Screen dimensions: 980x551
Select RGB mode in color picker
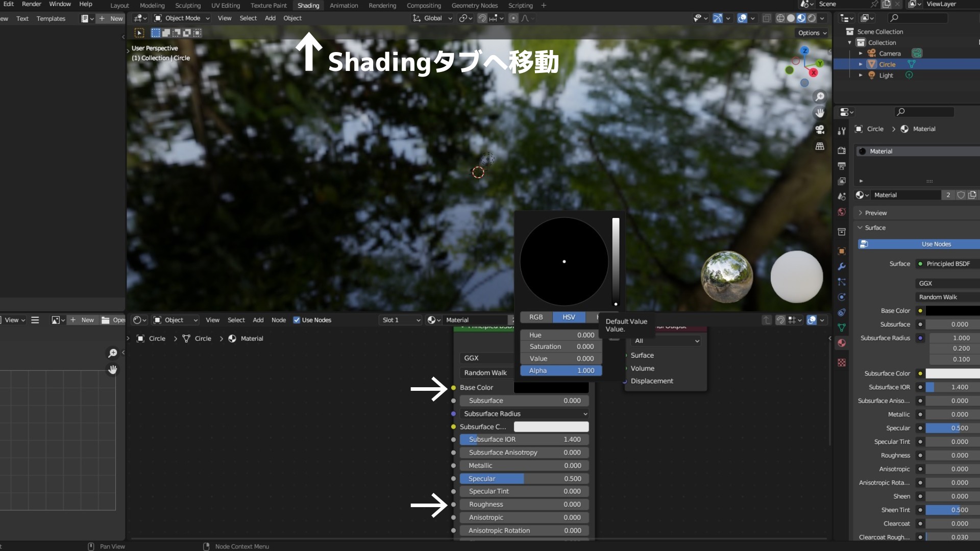(x=536, y=317)
